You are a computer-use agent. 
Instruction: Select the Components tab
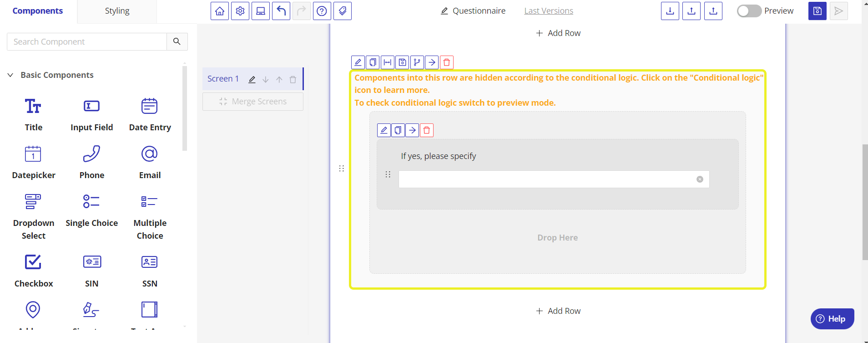point(38,11)
